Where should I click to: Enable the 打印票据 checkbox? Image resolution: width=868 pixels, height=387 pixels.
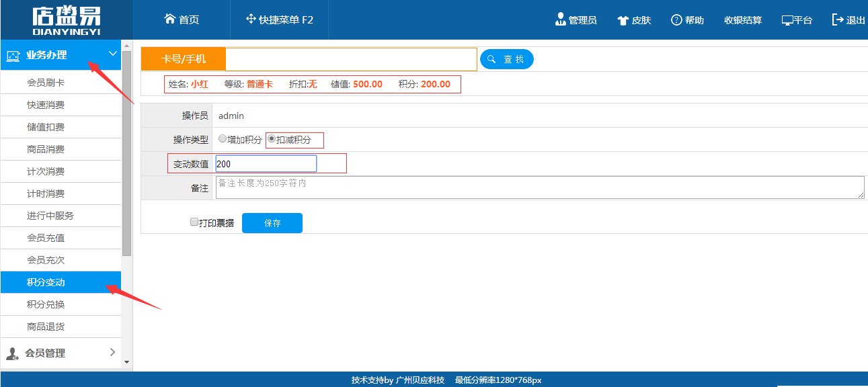(x=194, y=222)
